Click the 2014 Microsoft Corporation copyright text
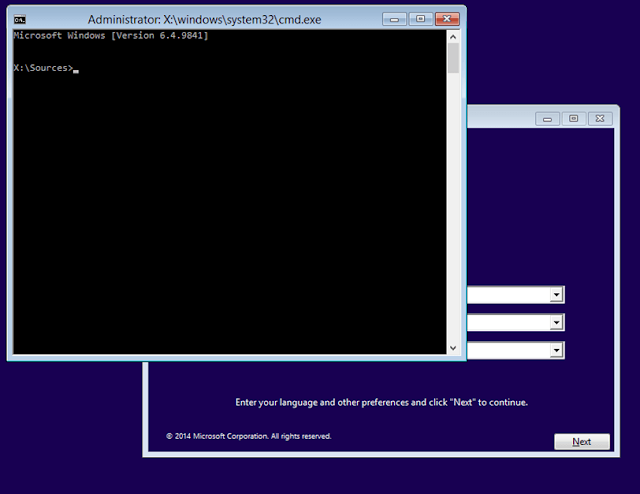 click(249, 436)
